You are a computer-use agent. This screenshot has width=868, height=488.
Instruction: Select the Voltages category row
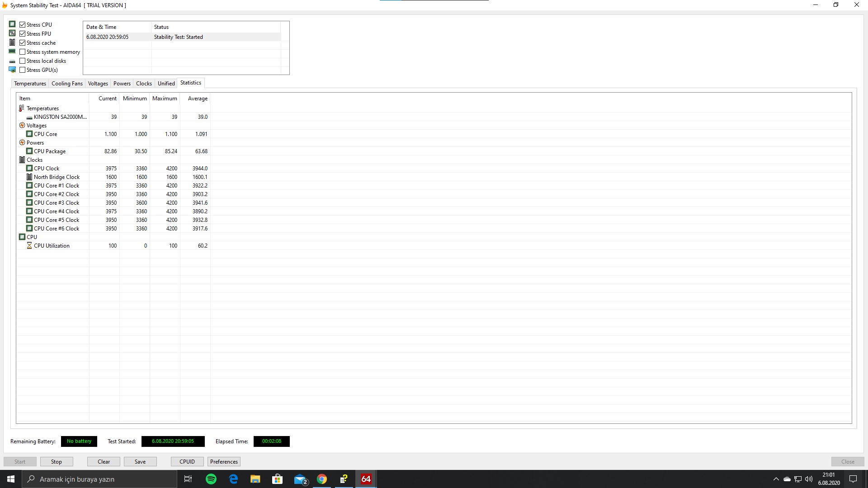pos(36,126)
